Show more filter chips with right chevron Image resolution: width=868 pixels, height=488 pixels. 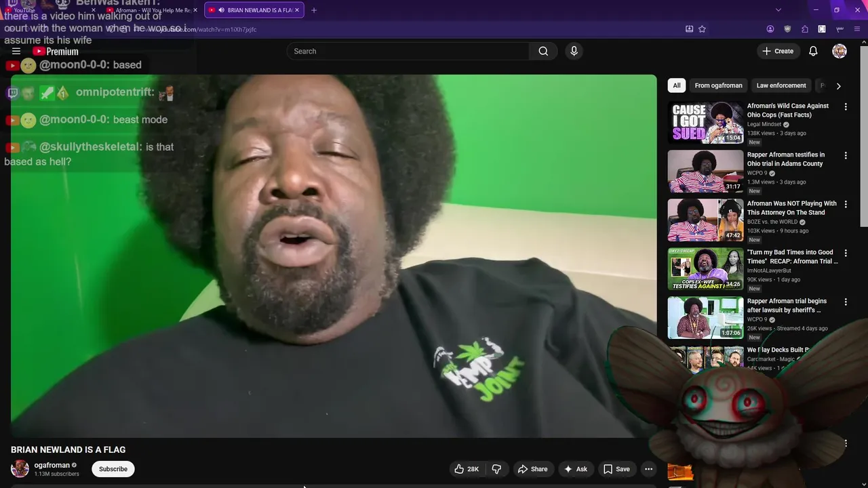838,86
